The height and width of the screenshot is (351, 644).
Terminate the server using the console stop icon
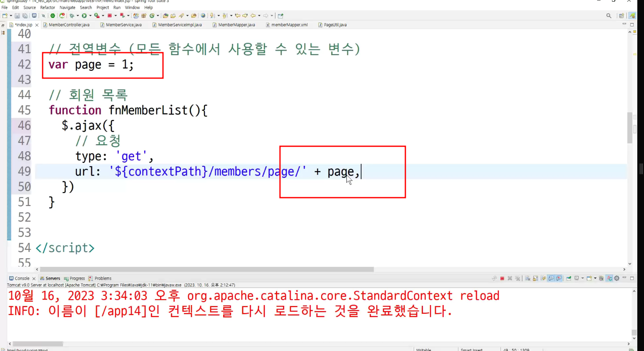[502, 278]
